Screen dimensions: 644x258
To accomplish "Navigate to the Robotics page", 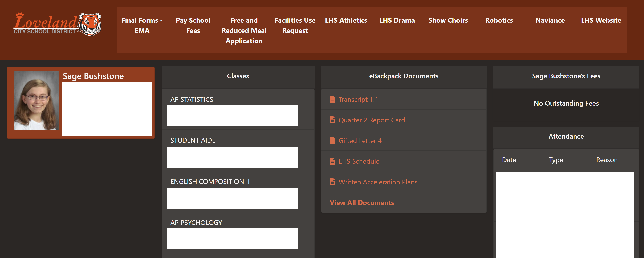I will [499, 20].
